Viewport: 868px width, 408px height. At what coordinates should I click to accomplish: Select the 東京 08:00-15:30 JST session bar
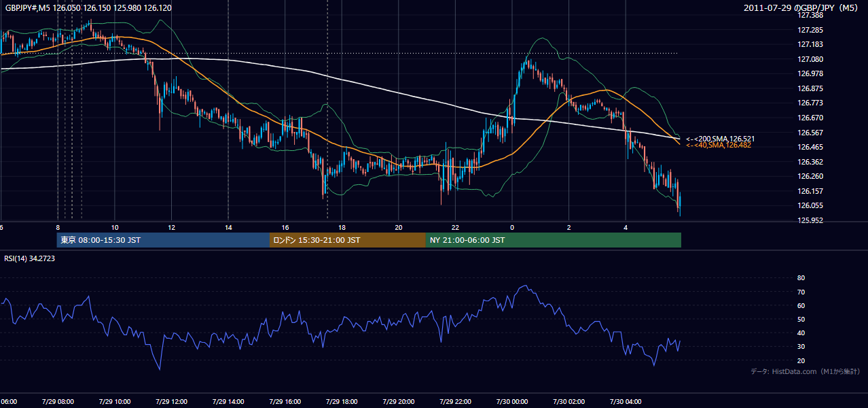(x=163, y=240)
